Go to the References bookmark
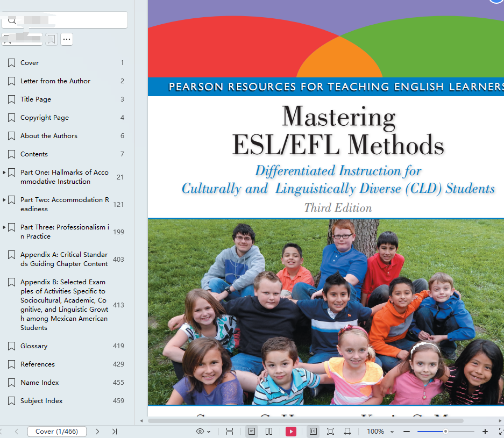 (38, 364)
